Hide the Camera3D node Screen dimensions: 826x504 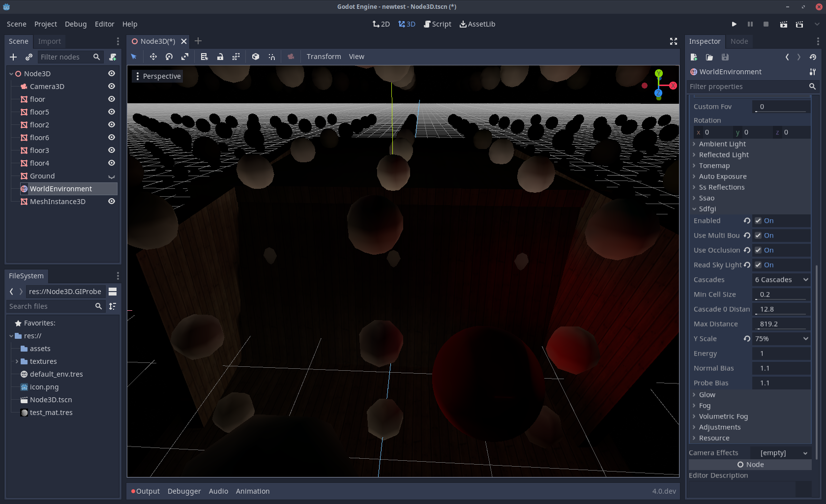[112, 86]
